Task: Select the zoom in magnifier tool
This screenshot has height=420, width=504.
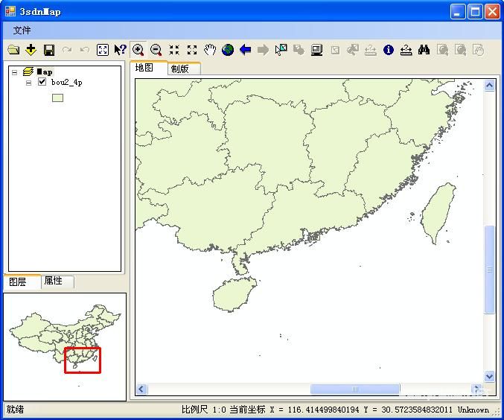Action: point(138,50)
